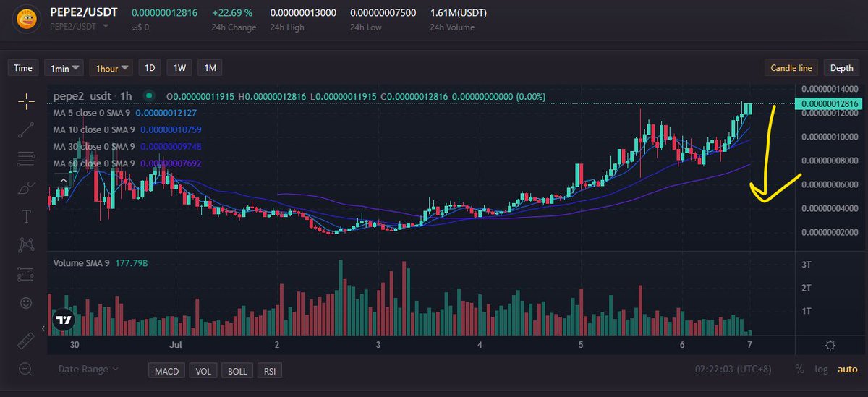Viewport: 868px width, 397px height.
Task: Switch to Depth chart view
Action: [x=841, y=68]
